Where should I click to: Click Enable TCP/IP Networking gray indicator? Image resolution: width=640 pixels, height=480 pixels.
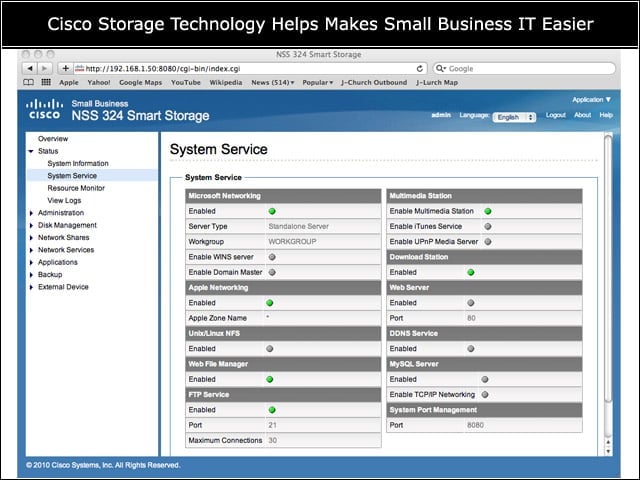(x=485, y=395)
